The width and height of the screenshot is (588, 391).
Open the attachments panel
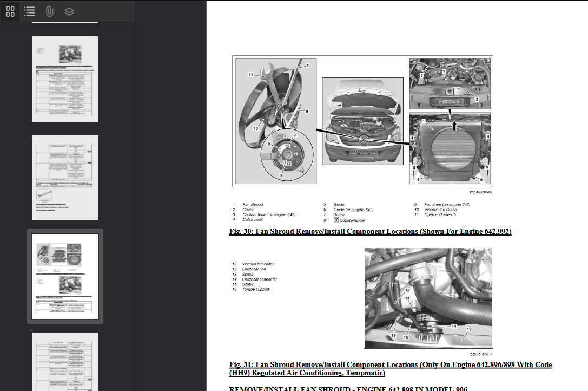[49, 11]
